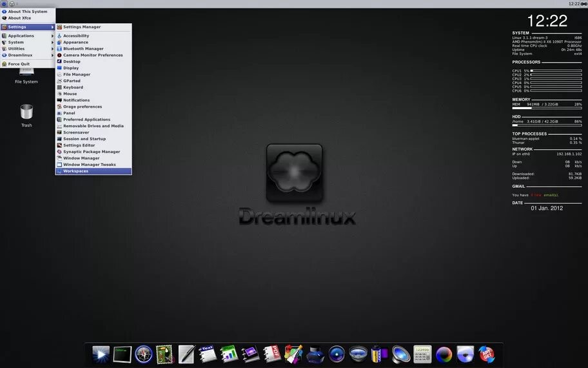588x368 pixels.
Task: Collapse the highlighted Settings submenu entry
Action: 28,27
